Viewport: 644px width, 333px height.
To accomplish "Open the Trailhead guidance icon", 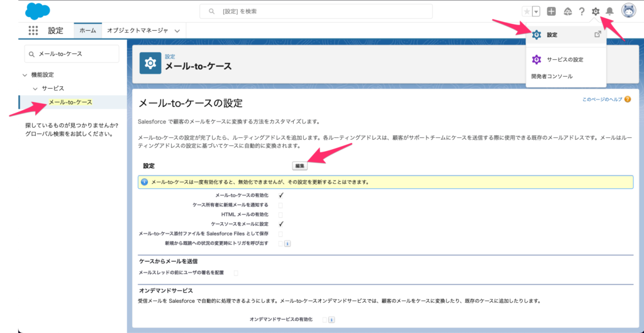I will (x=567, y=11).
